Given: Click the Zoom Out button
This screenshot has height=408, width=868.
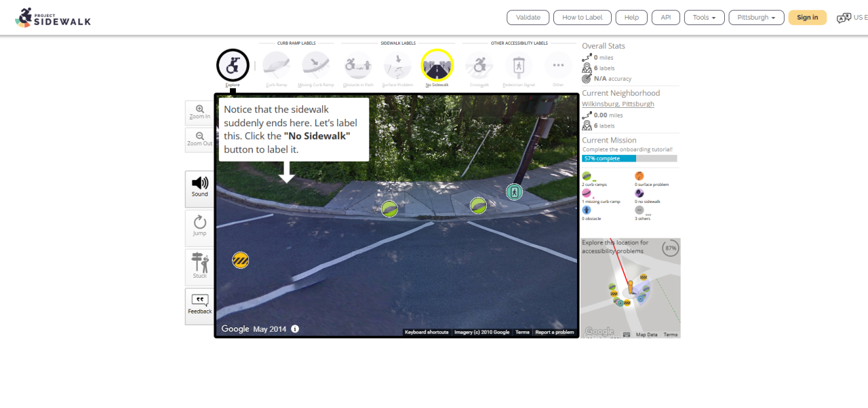Looking at the screenshot, I should click(x=199, y=139).
